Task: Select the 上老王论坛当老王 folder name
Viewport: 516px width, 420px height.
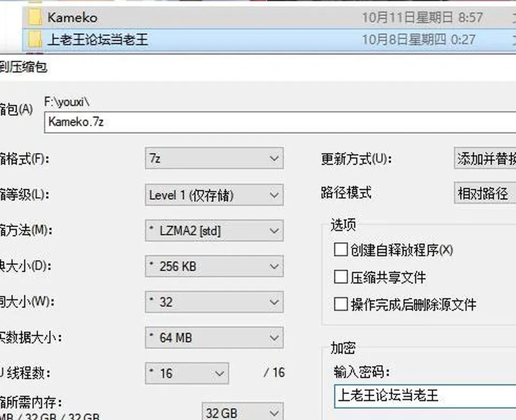Action: pyautogui.click(x=98, y=40)
